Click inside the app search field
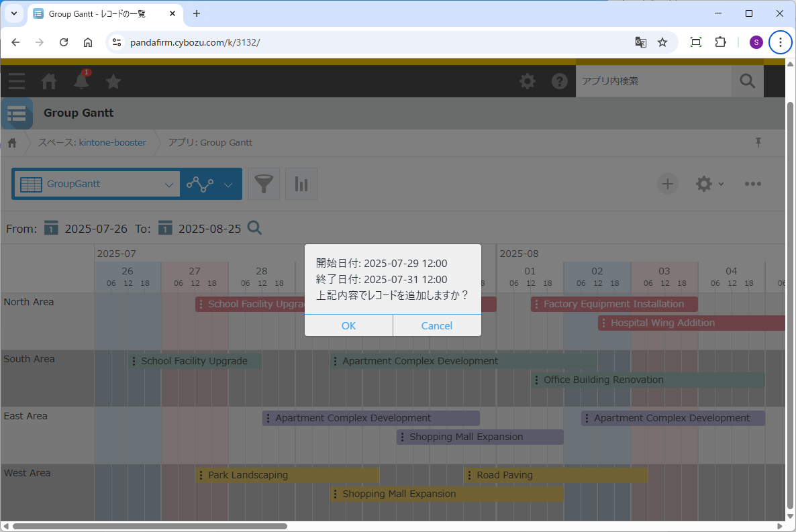Viewport: 796px width, 532px height. click(x=653, y=81)
